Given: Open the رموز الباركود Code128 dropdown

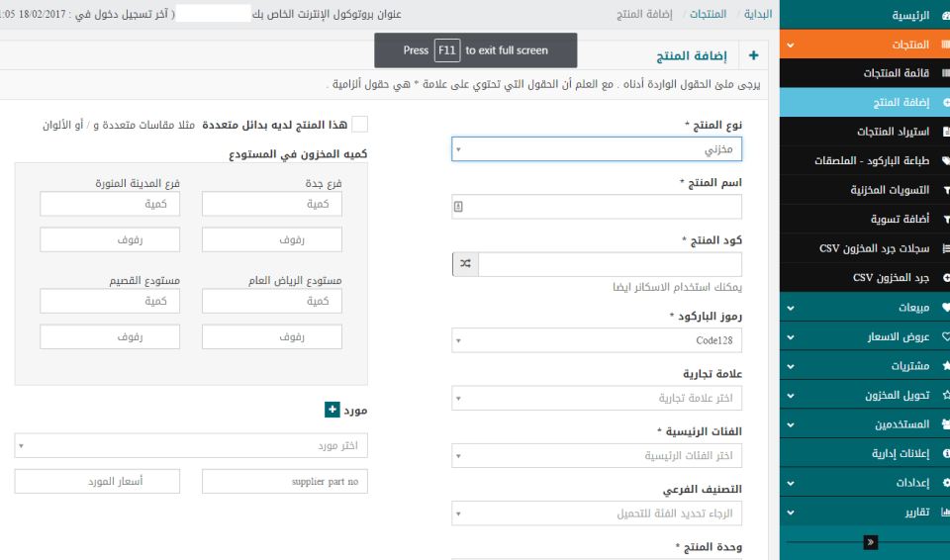Looking at the screenshot, I should pos(597,341).
